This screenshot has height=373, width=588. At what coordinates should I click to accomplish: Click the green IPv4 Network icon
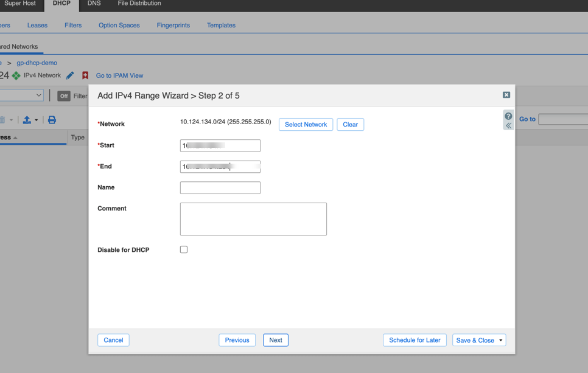pos(16,75)
